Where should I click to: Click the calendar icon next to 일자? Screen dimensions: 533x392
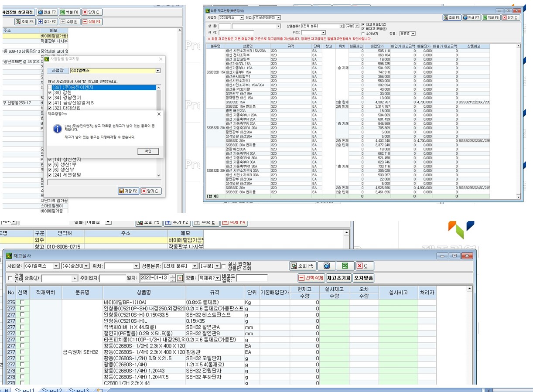179,277
